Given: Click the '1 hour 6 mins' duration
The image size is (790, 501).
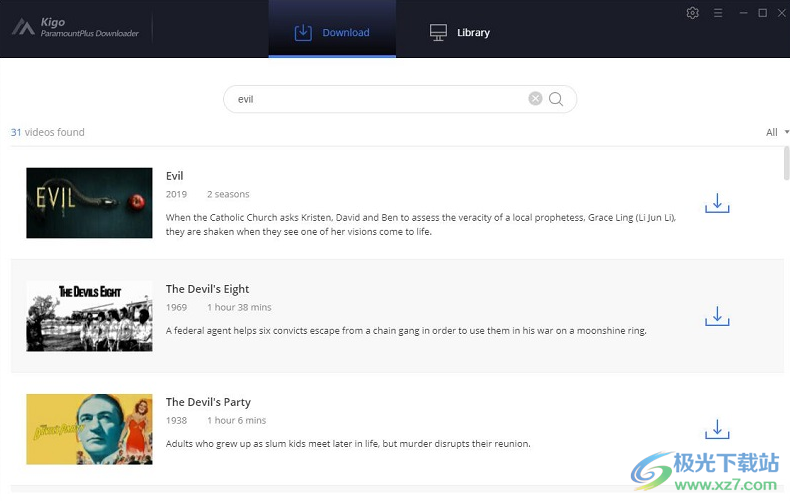Looking at the screenshot, I should (x=236, y=420).
